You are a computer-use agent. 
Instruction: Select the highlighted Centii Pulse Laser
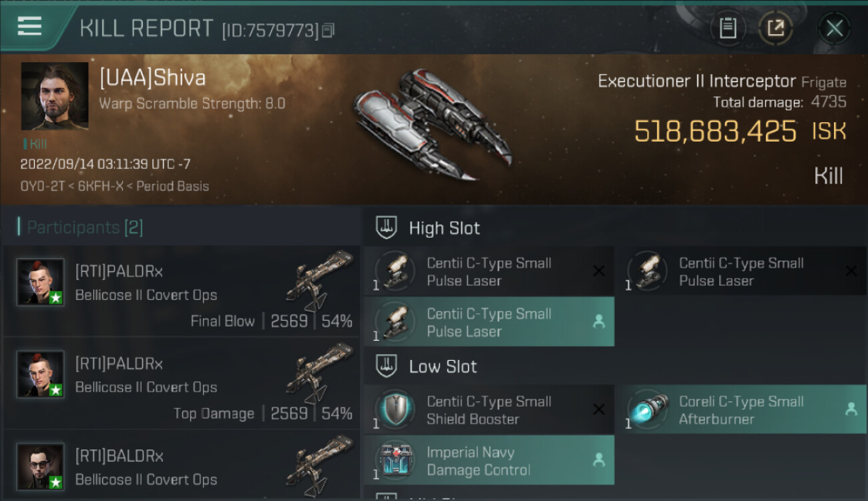pos(489,322)
